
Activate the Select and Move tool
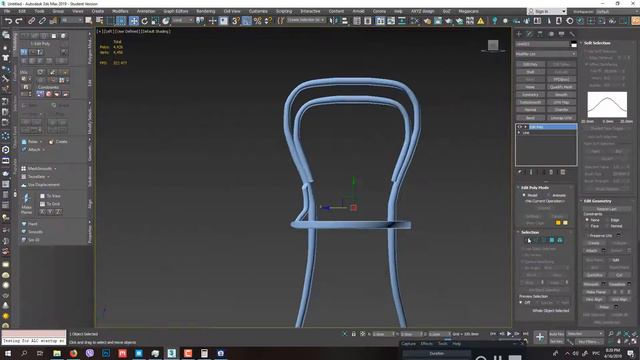[133, 21]
